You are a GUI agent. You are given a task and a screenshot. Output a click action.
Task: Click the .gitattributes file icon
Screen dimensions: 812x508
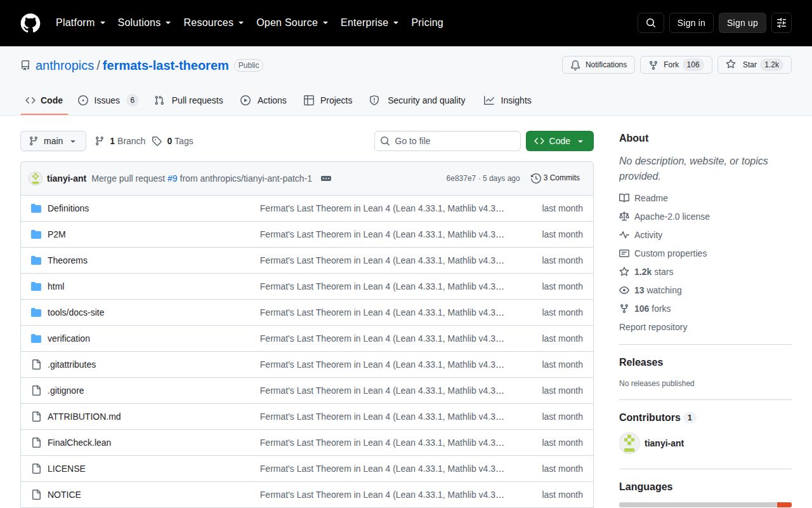point(36,364)
